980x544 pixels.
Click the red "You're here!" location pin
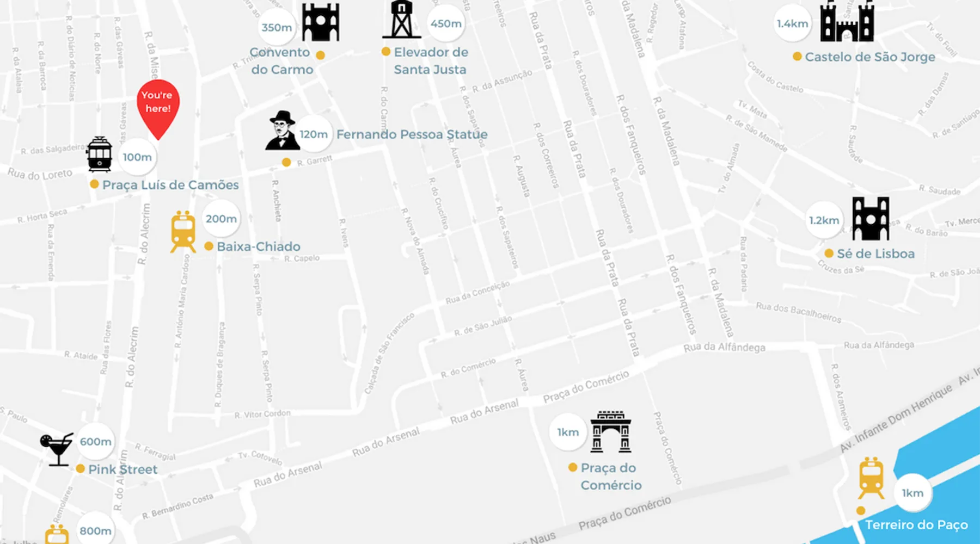pos(158,105)
